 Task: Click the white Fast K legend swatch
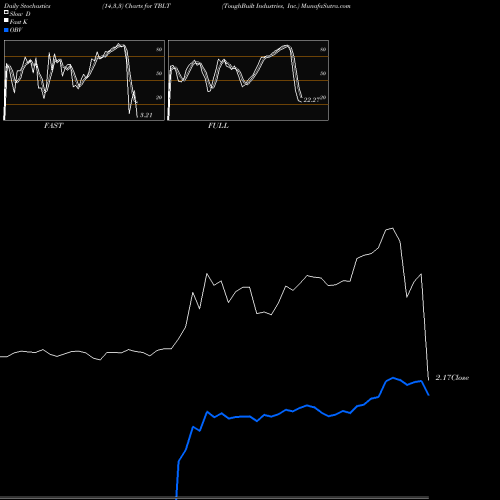[x=6, y=20]
